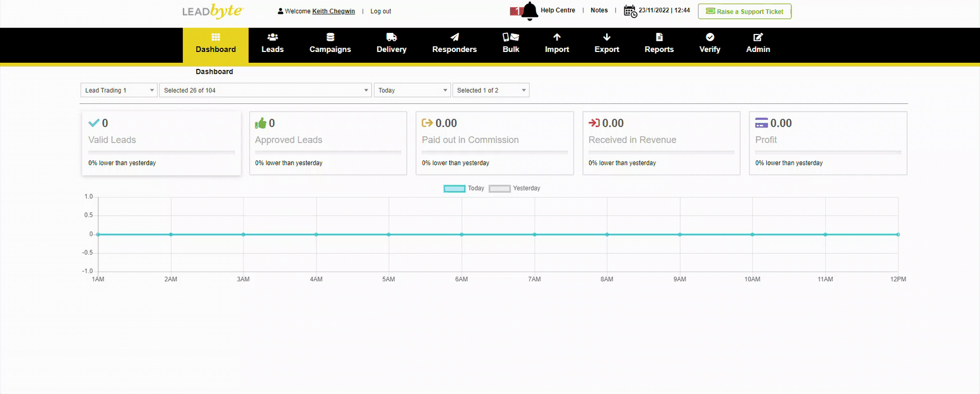Viewport: 980px width, 394px height.
Task: Click the Admin edit pencil icon
Action: 758,37
